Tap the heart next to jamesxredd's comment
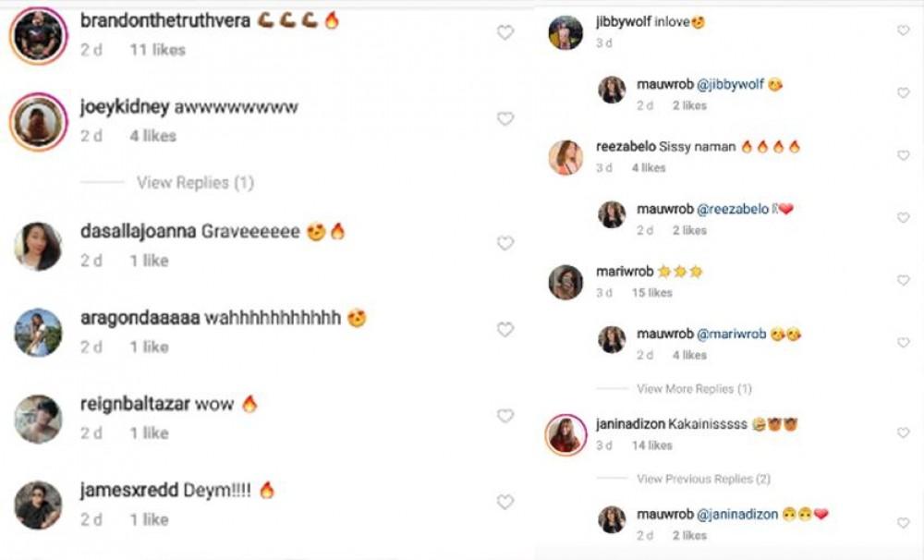The width and height of the screenshot is (924, 560). 505,503
